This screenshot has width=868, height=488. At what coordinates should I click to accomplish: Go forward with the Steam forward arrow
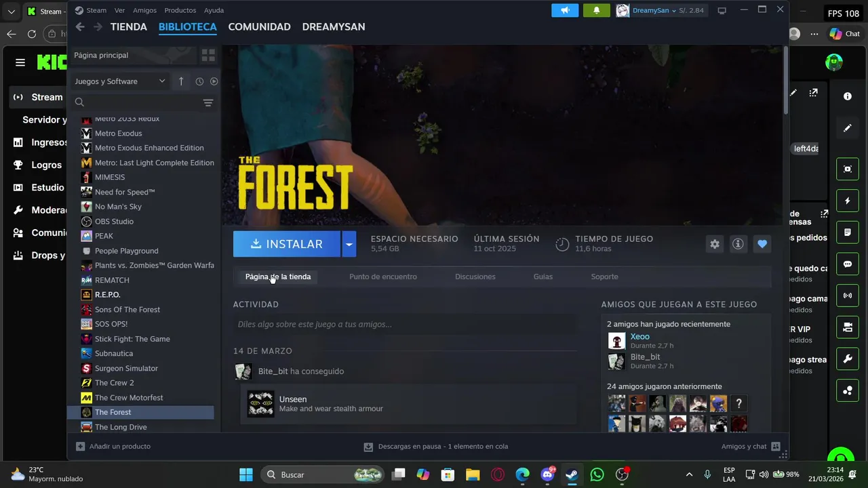coord(98,26)
